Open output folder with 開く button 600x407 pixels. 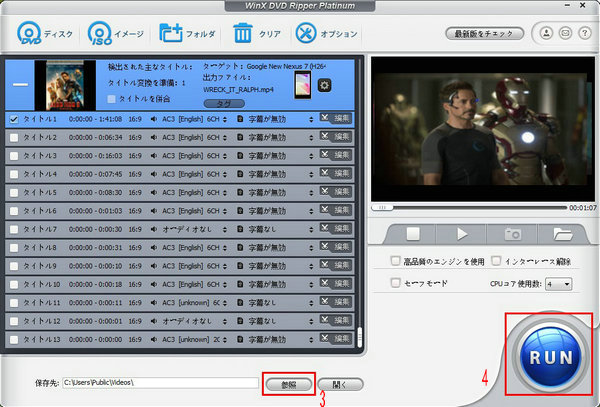(x=340, y=384)
